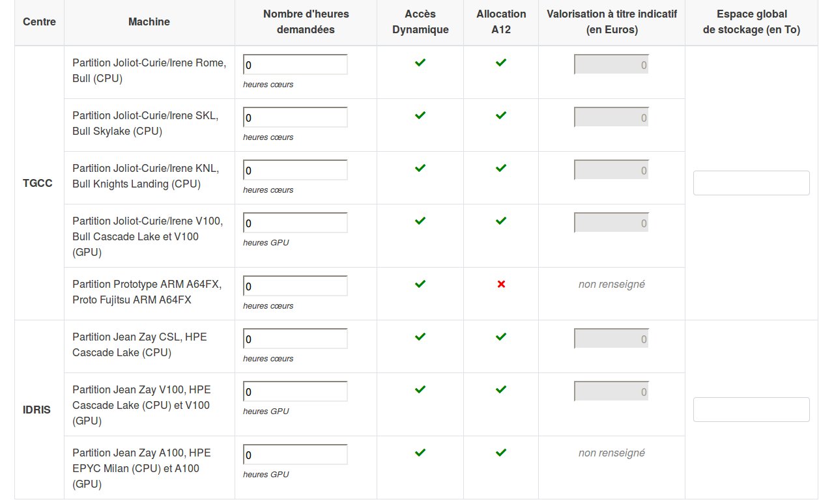Image resolution: width=834 pixels, height=504 pixels.
Task: Click Allocation A12 checkmark for Jean Zay A100
Action: [x=501, y=453]
